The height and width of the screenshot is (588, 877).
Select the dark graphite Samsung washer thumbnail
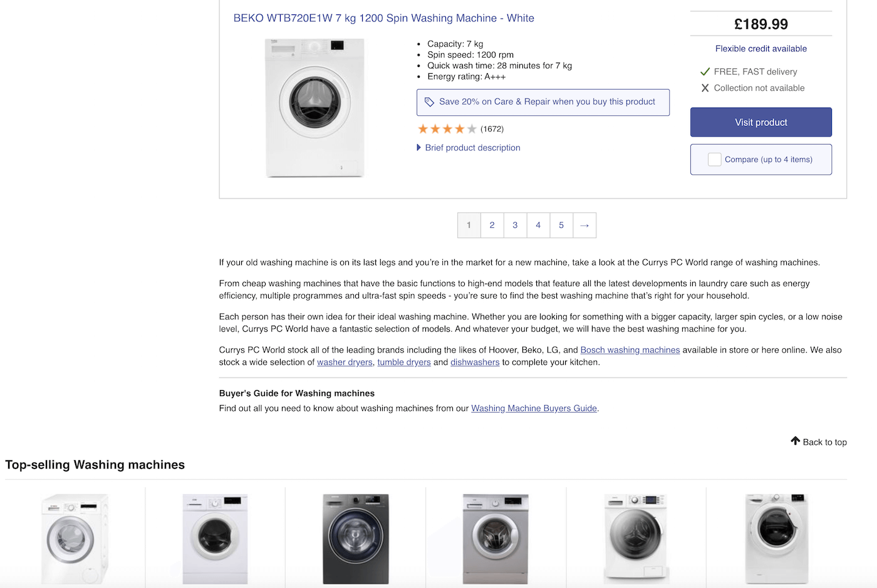click(355, 539)
